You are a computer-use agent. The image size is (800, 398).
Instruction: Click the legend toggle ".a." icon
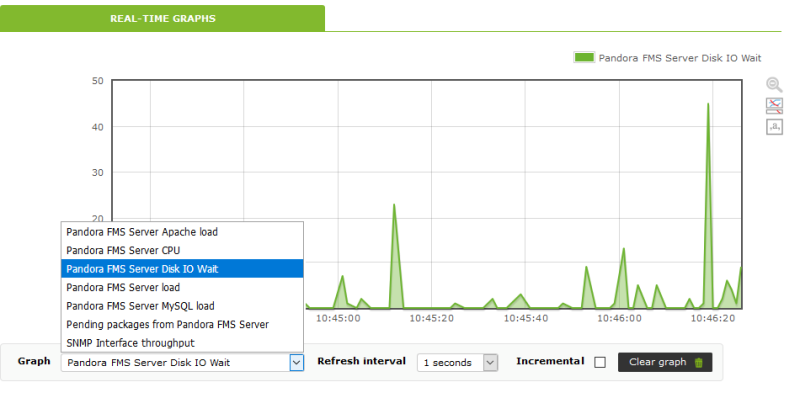774,127
